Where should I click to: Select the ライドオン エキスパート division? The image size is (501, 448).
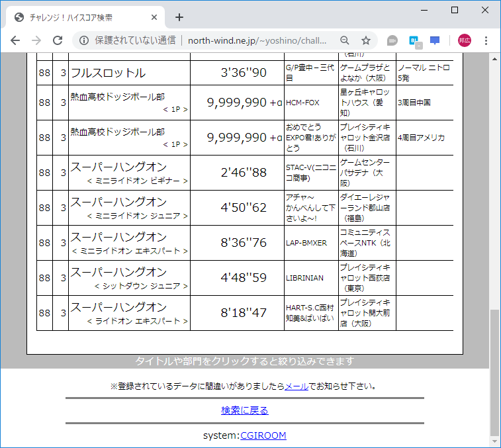click(137, 321)
